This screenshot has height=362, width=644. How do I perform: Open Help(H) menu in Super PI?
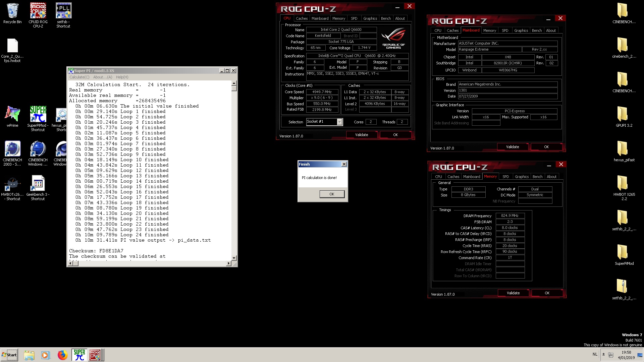[x=122, y=77]
